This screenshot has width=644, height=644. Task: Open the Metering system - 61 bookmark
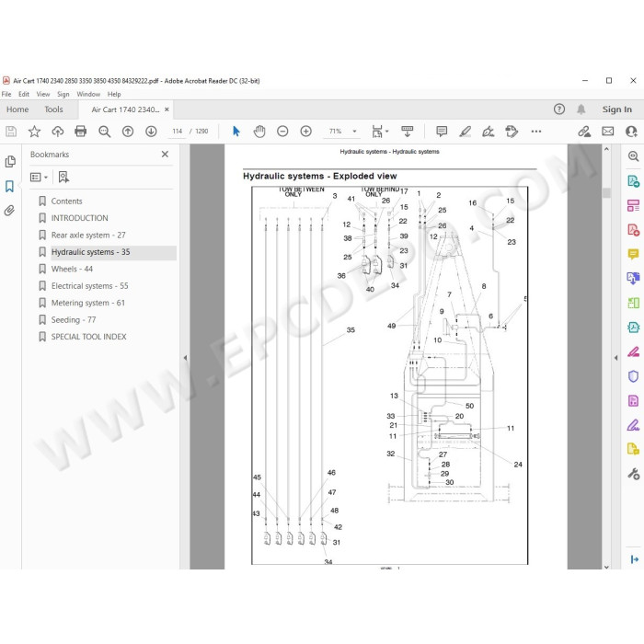point(88,303)
